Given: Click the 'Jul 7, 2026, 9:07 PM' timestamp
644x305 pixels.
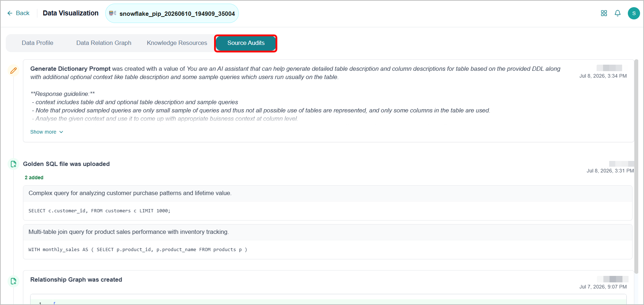Looking at the screenshot, I should coord(603,287).
